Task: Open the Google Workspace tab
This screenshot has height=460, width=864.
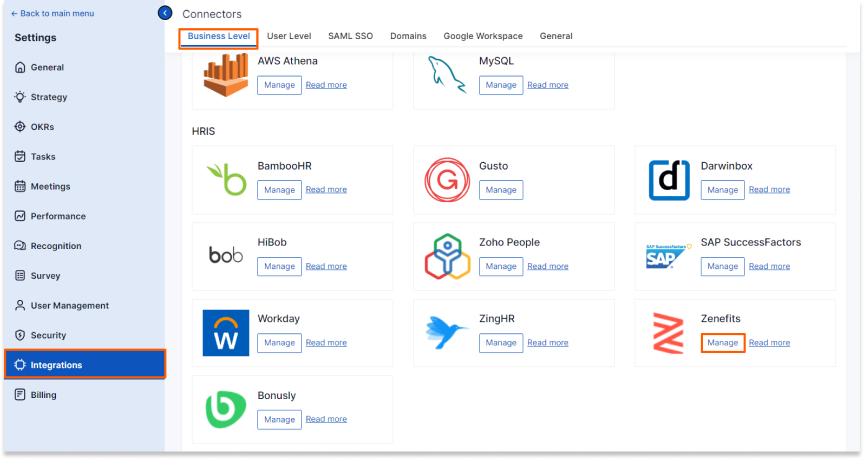Action: coord(483,36)
